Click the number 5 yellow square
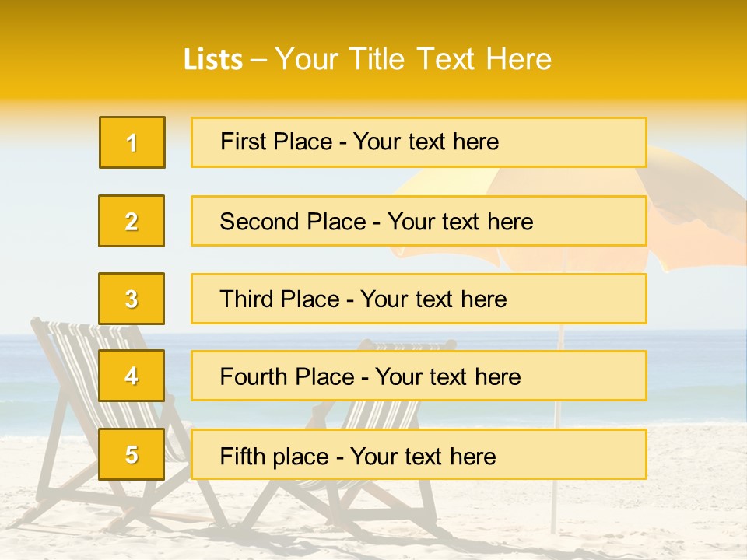The width and height of the screenshot is (747, 560). 132,454
